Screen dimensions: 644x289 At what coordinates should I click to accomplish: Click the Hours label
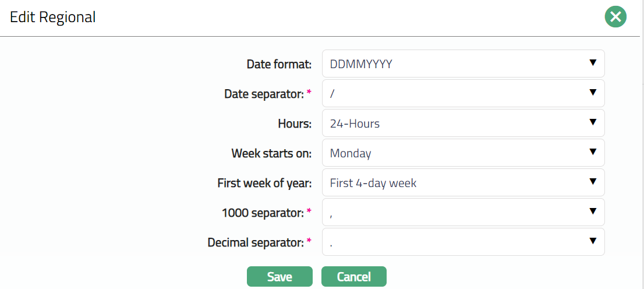point(295,124)
